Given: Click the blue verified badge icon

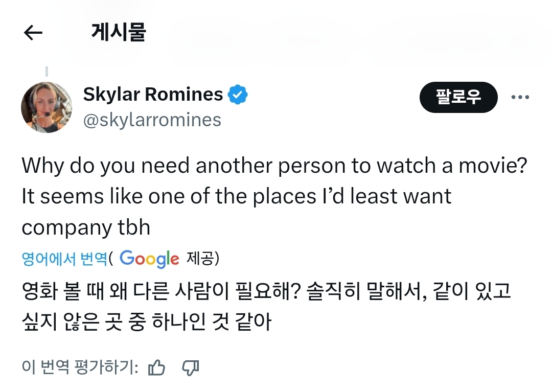Looking at the screenshot, I should point(238,95).
